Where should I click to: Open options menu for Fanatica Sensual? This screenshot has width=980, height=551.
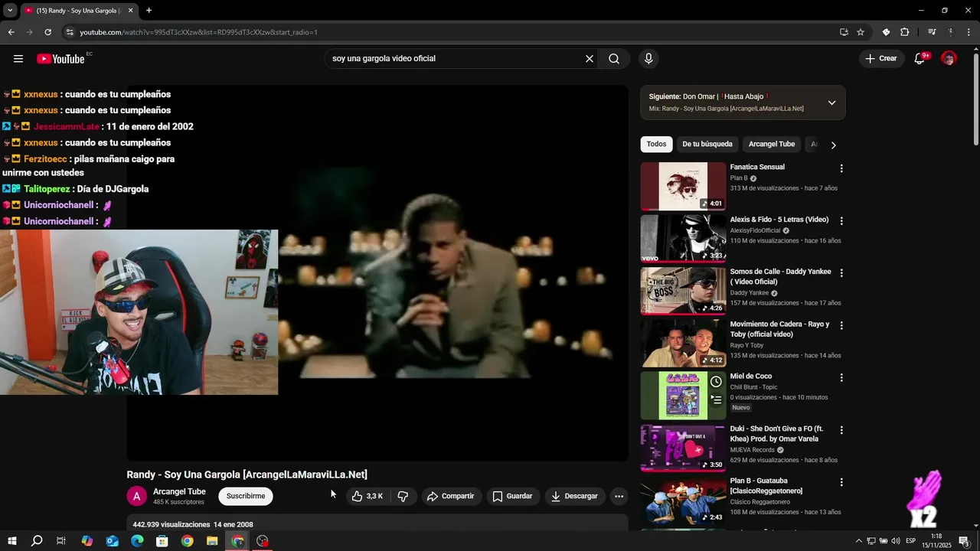(841, 168)
